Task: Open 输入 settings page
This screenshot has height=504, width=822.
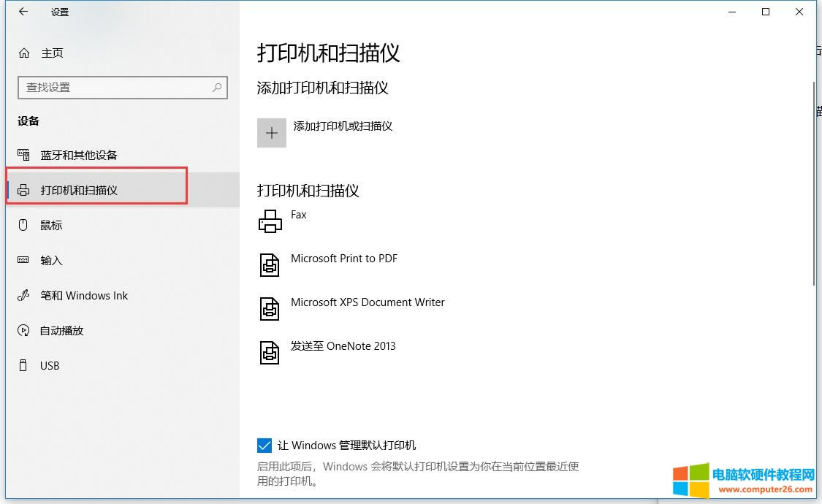Action: (123, 260)
